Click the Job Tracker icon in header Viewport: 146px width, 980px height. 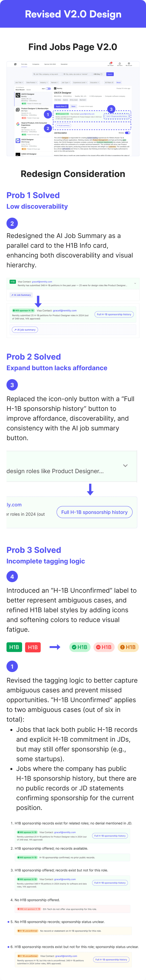tap(110, 63)
